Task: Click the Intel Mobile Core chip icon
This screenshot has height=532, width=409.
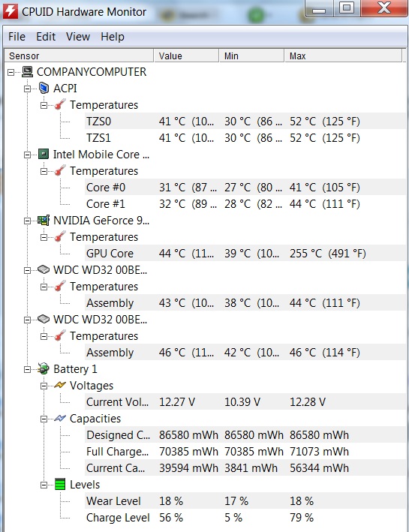Action: click(44, 155)
